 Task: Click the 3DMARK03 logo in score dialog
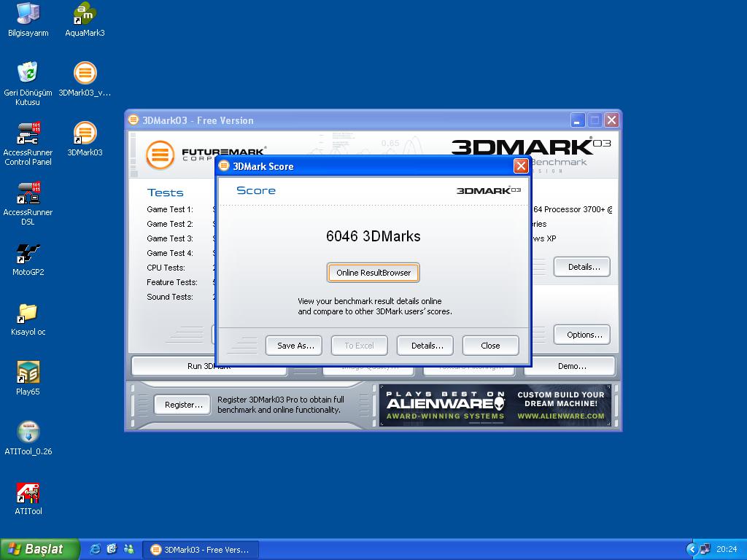(488, 190)
